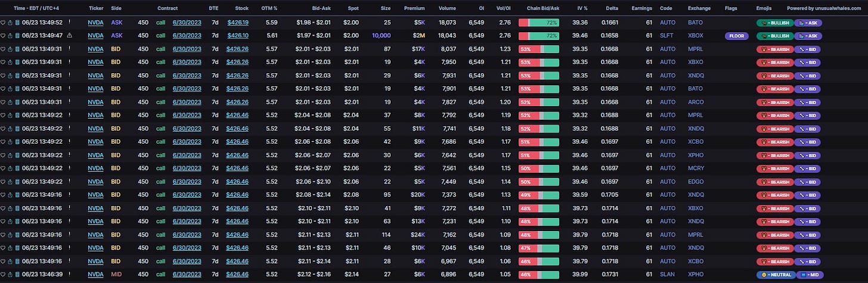The image size is (868, 283).
Task: Favorite the 13:46:39 MID trade
Action: (x=3, y=274)
